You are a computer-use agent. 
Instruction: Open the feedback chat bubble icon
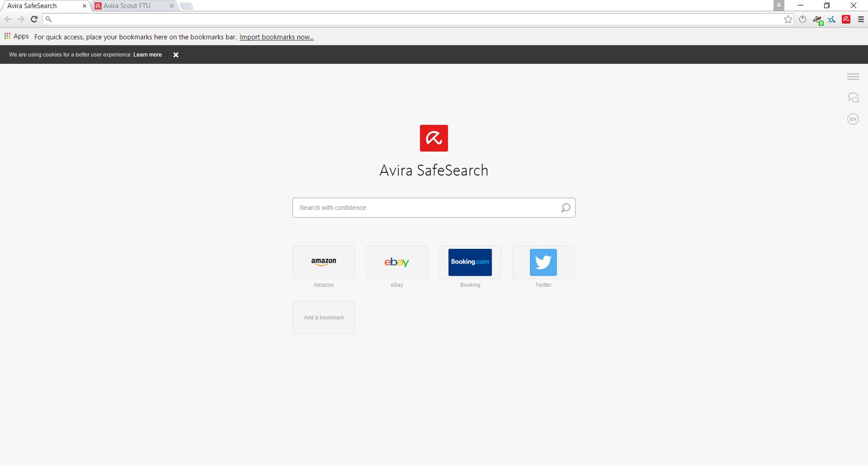point(853,97)
